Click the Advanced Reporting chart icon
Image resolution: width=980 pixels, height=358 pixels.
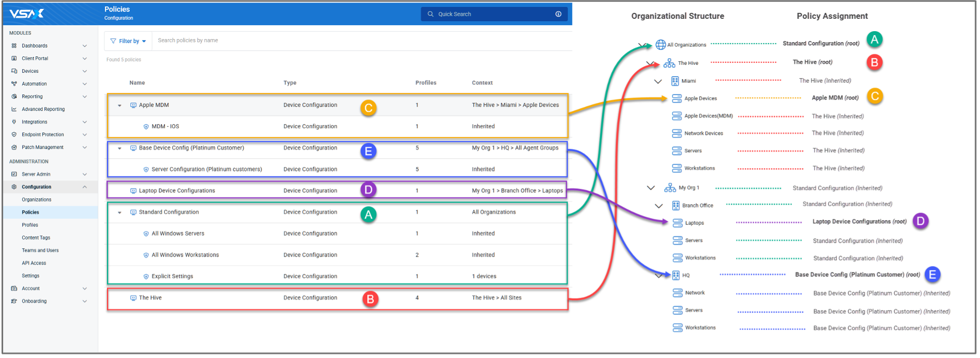click(14, 109)
